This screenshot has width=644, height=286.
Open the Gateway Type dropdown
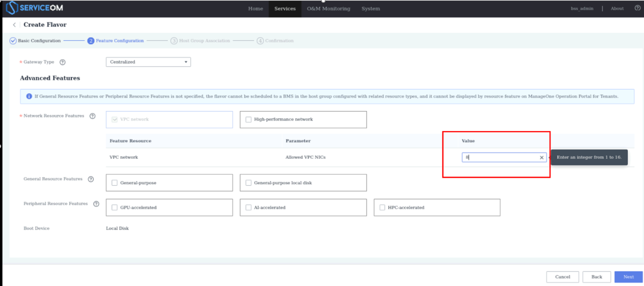[148, 62]
